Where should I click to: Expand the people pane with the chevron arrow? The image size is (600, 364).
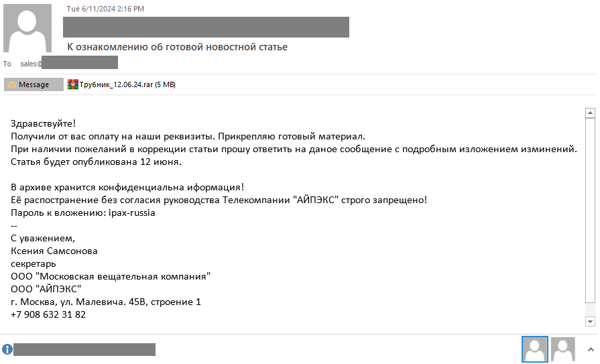pos(590,349)
